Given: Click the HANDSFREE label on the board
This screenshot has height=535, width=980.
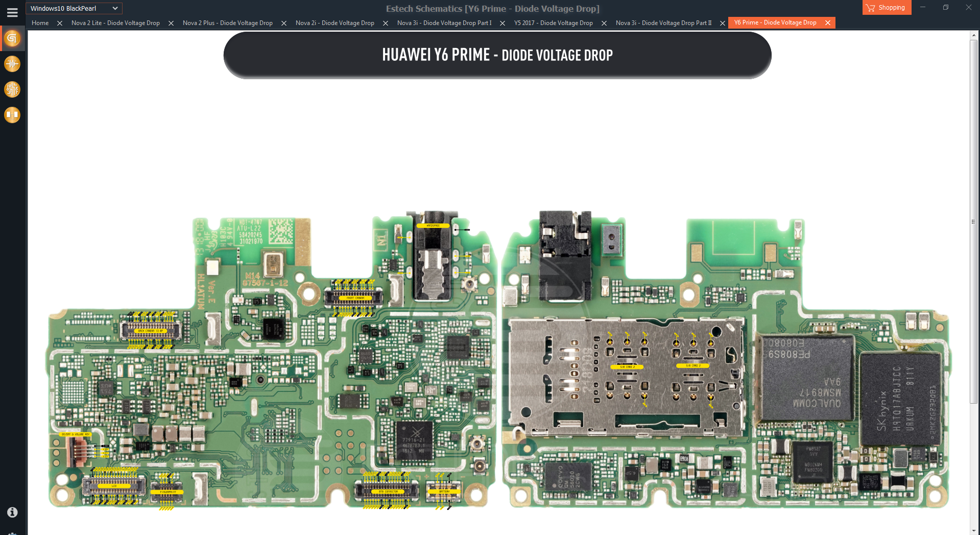Looking at the screenshot, I should pos(433,225).
